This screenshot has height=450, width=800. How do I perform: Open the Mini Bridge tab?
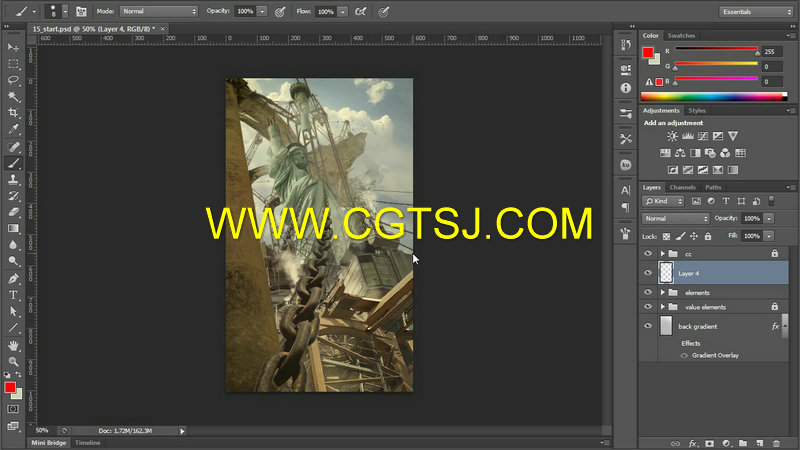48,443
